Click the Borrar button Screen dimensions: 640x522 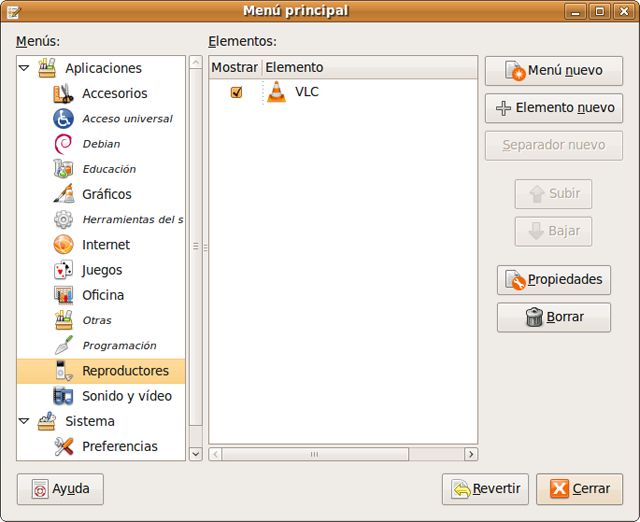(x=553, y=317)
